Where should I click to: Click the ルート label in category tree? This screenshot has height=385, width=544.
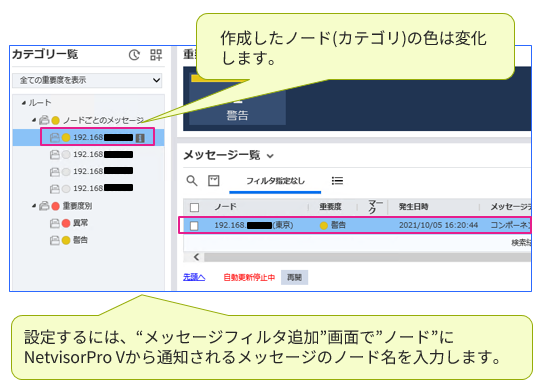coord(40,103)
